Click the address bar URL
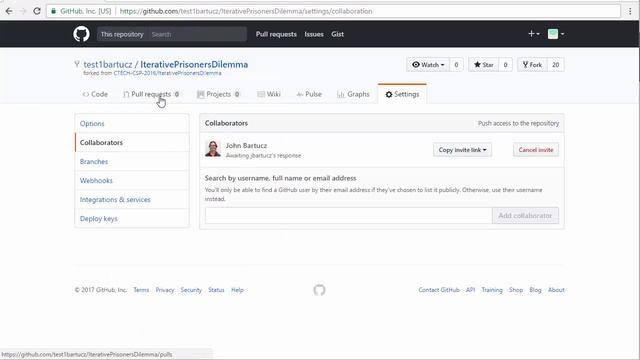The width and height of the screenshot is (640, 360). (246, 11)
